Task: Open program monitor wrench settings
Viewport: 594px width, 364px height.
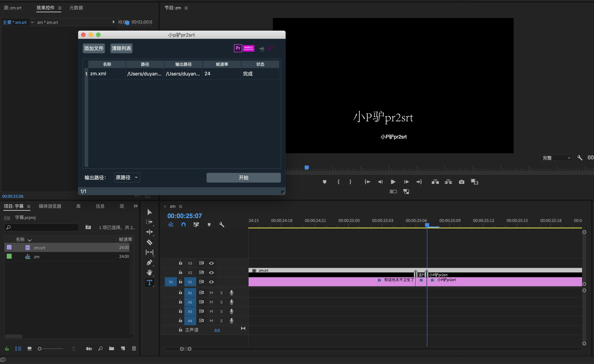Action: pos(580,158)
